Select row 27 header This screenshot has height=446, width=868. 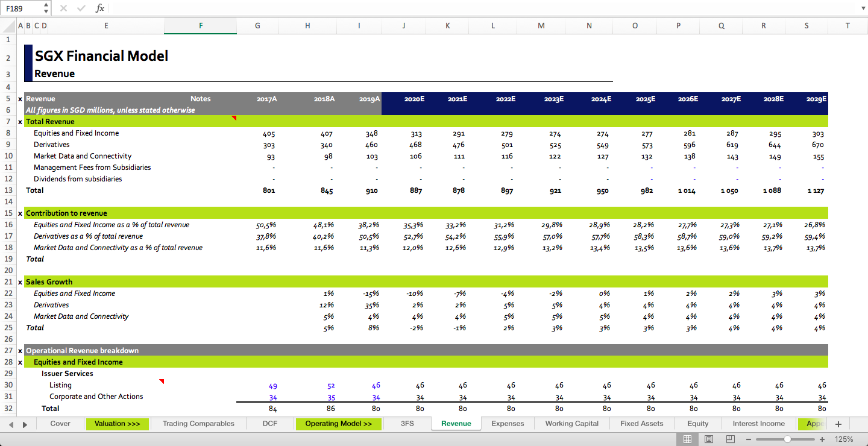(8, 351)
